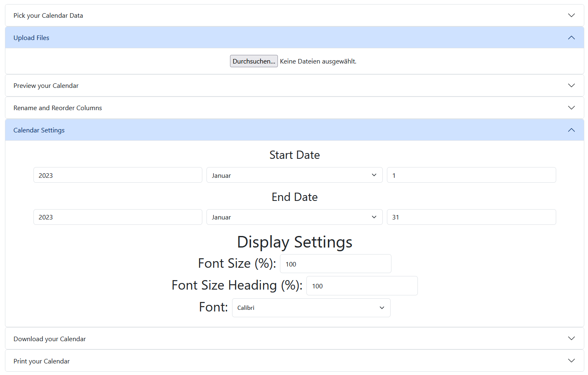Image resolution: width=588 pixels, height=375 pixels.
Task: Click the Rename and Reorder Columns chevron
Action: (x=571, y=108)
